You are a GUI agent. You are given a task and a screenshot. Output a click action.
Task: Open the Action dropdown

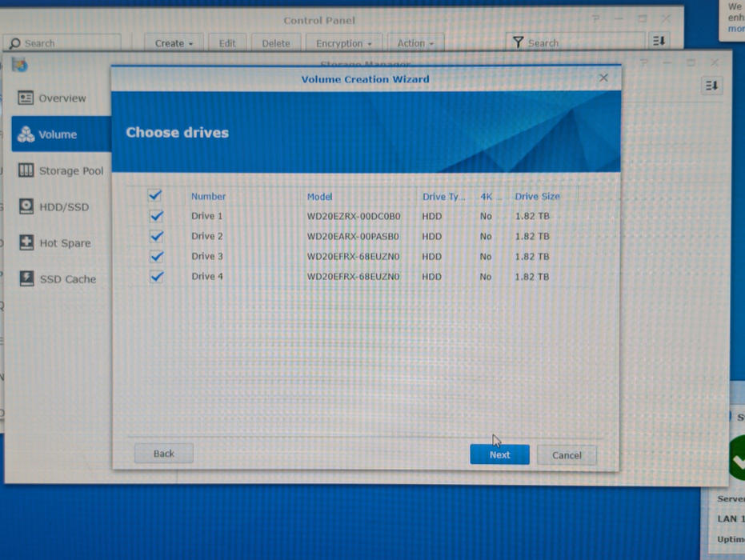[415, 42]
